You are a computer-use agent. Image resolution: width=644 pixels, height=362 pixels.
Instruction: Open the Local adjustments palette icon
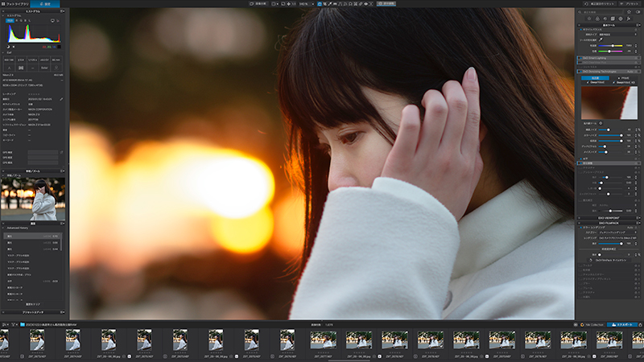point(621,19)
